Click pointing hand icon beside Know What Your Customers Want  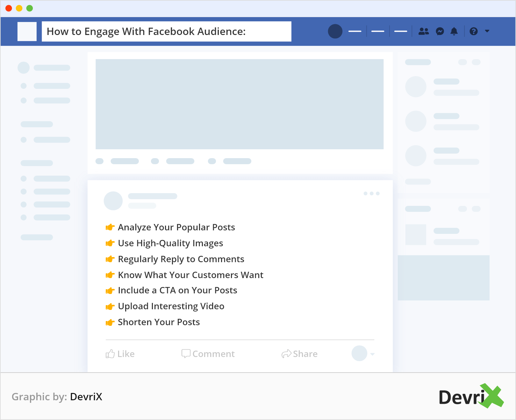click(x=110, y=275)
